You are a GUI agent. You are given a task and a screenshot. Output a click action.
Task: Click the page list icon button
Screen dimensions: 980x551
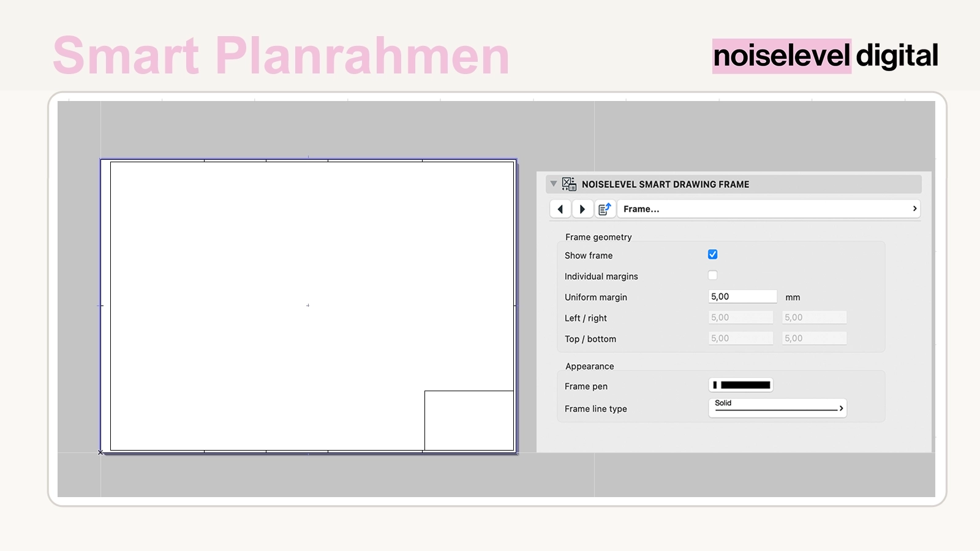(605, 209)
